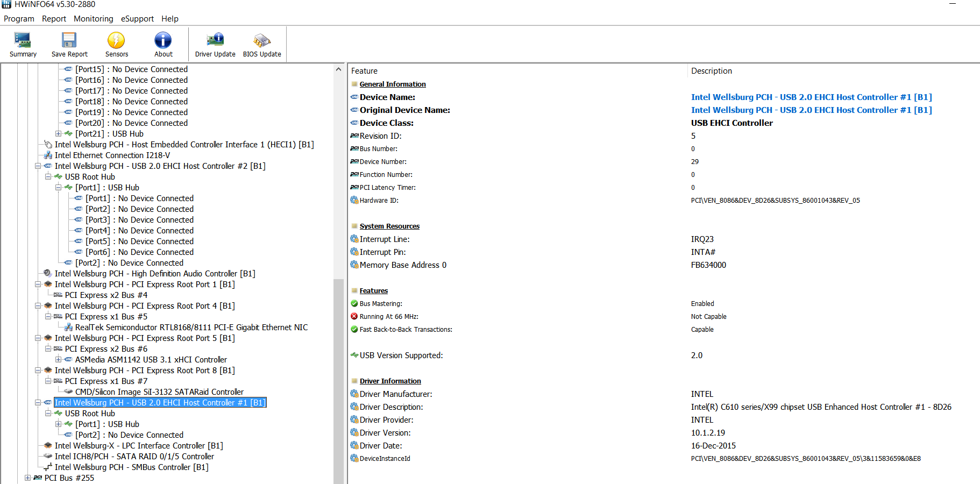Click the Hardware ID value text
This screenshot has width=980, height=484.
[x=775, y=201]
